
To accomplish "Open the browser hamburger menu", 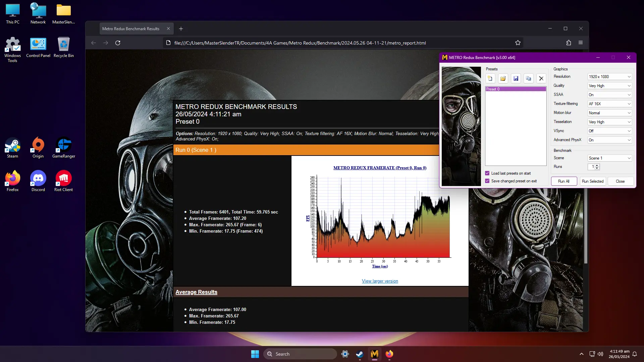I will click(581, 43).
